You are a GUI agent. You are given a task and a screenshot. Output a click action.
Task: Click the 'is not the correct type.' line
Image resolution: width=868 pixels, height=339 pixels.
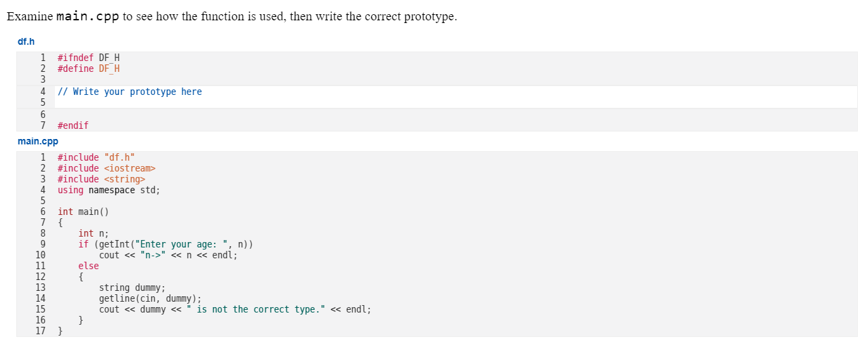tap(235, 309)
